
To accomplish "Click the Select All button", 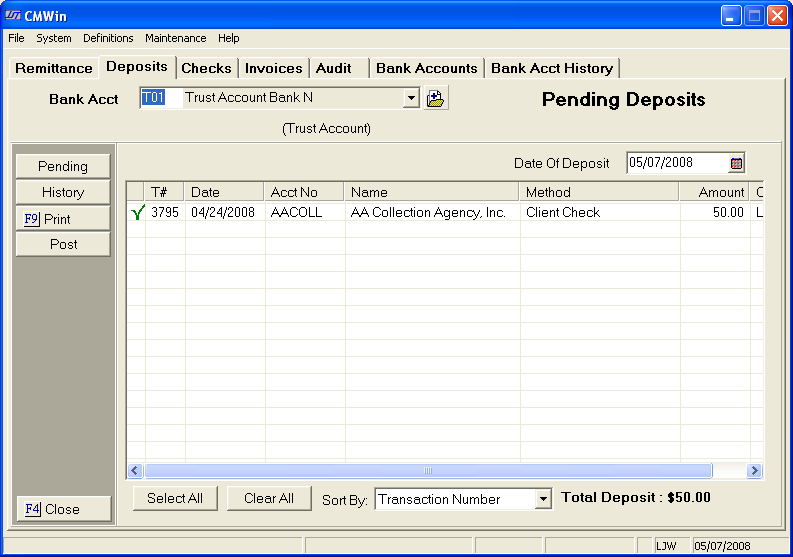I will 175,498.
